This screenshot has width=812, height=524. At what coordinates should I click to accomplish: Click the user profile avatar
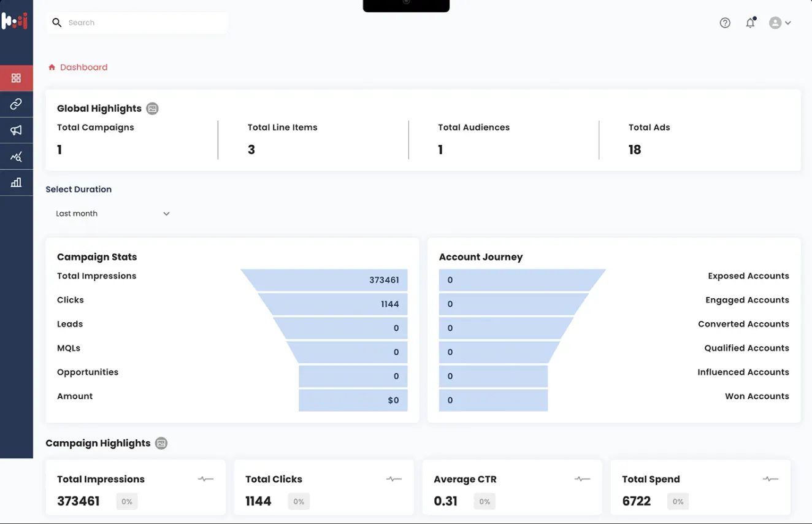tap(774, 23)
